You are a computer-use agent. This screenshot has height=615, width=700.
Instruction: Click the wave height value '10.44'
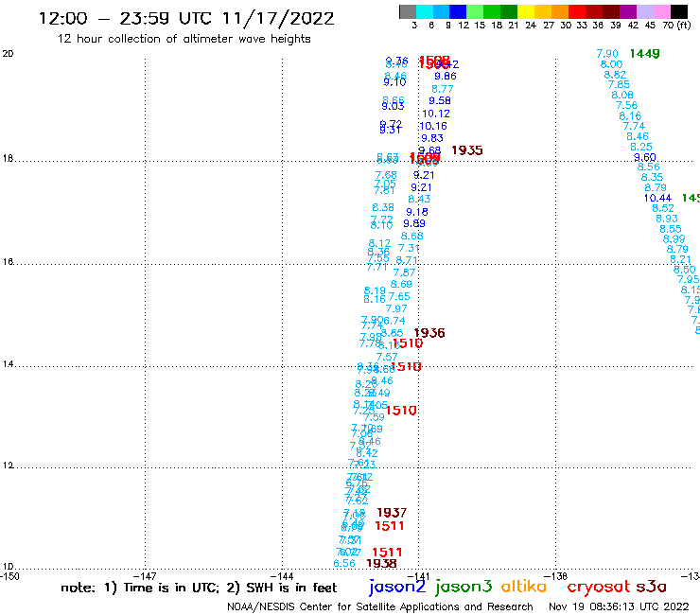[657, 198]
